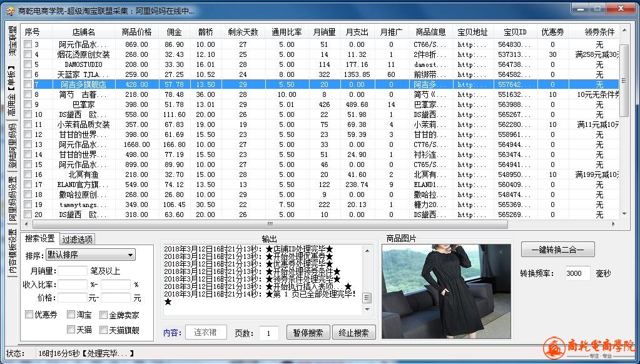
Task: Click the app icon in the title bar
Action: coord(10,11)
